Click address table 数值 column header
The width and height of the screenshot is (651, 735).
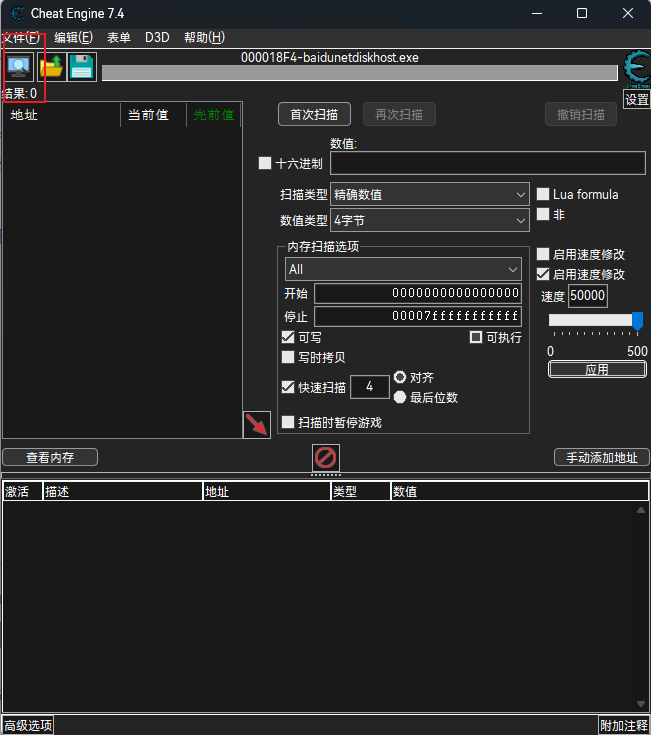pos(519,491)
